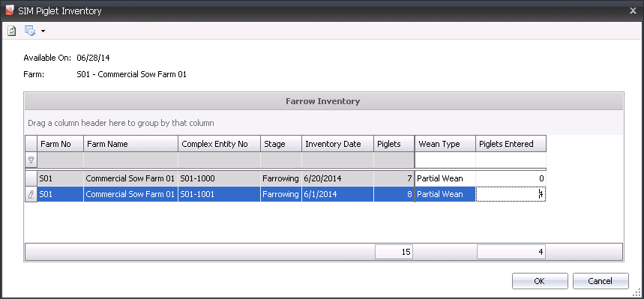Click the Complex Entity No filter cell
Viewport: 644px width, 299px height.
coord(220,160)
